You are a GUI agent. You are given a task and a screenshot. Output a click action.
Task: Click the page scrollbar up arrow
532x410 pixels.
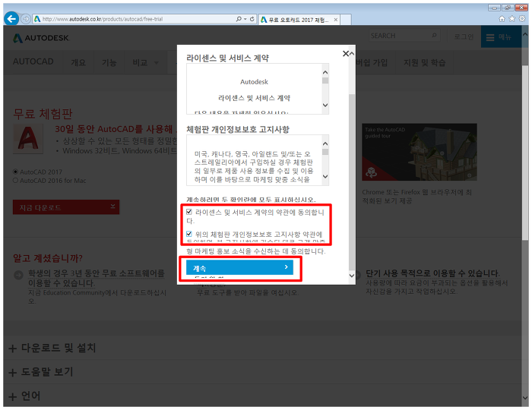click(525, 34)
